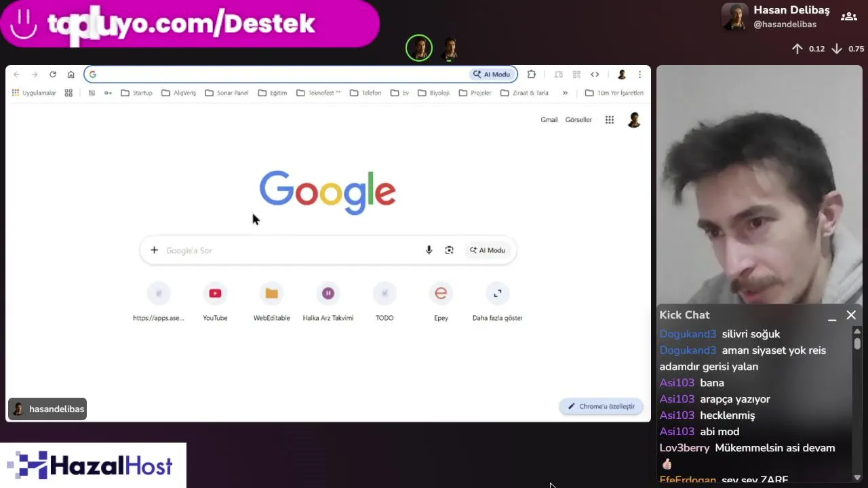
Task: Open Uygulamalar apps shortcut
Action: [x=34, y=93]
